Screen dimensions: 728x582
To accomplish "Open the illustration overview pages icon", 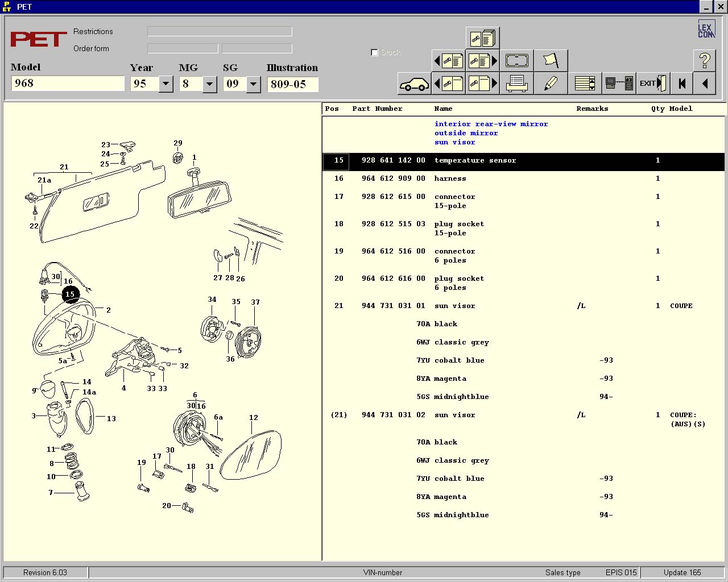I will [x=483, y=38].
